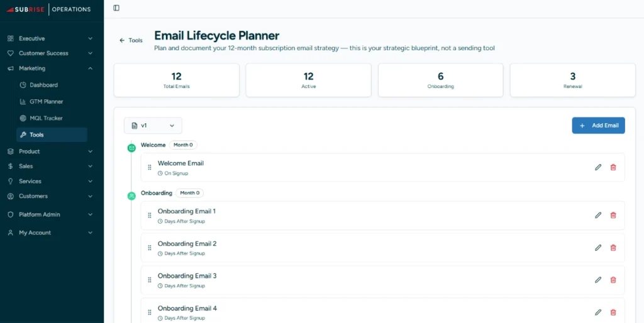This screenshot has height=323, width=644.
Task: Grab the Onboarding Email 2 drag handle
Action: pos(150,248)
